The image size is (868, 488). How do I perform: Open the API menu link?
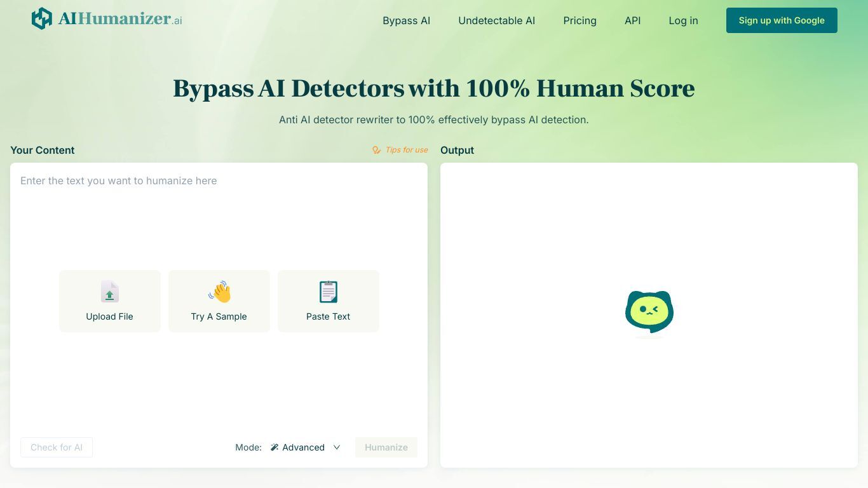633,20
